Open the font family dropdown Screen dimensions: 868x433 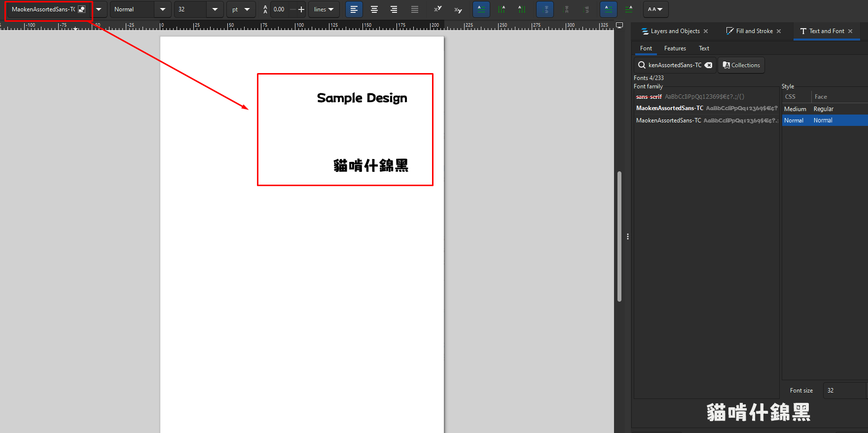pos(99,9)
